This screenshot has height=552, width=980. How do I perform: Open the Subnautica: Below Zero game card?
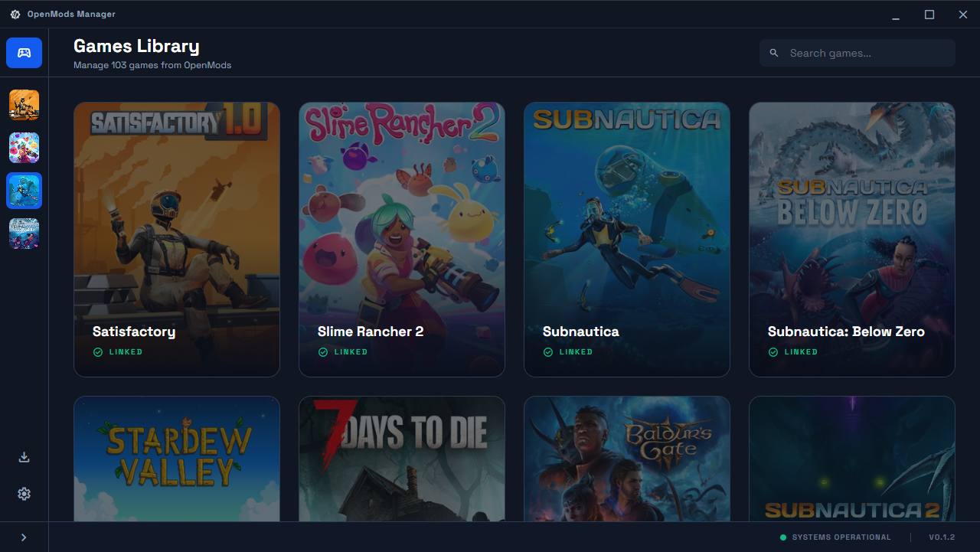click(x=852, y=240)
